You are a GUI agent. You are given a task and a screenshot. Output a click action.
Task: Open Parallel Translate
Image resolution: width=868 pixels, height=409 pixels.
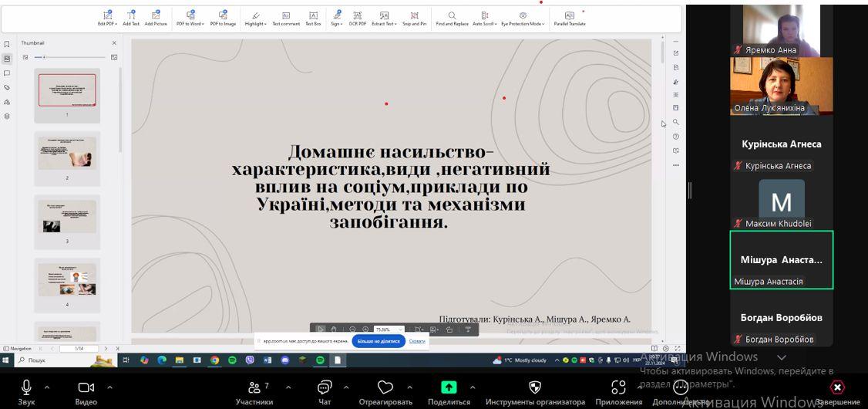pos(570,18)
